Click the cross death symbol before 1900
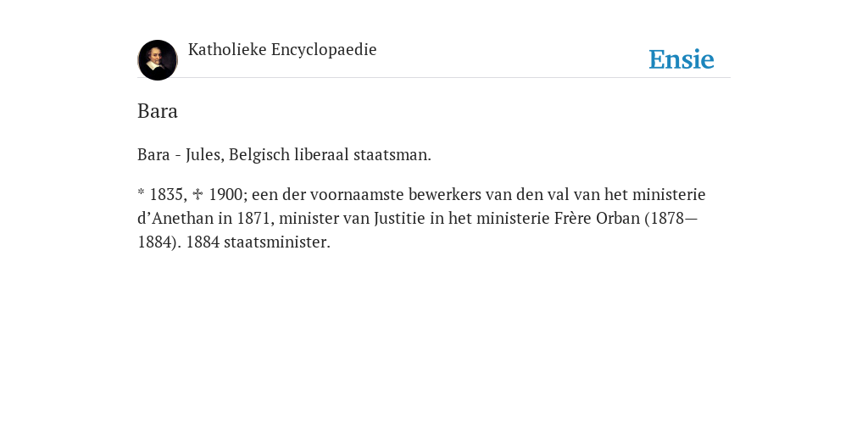Viewport: 868px width, 434px height. pos(198,194)
